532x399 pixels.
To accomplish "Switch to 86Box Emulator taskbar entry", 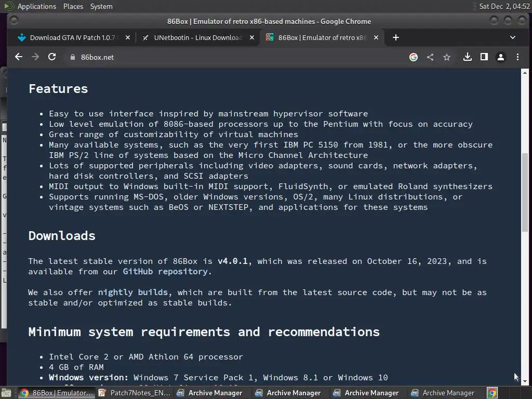I will point(57,393).
